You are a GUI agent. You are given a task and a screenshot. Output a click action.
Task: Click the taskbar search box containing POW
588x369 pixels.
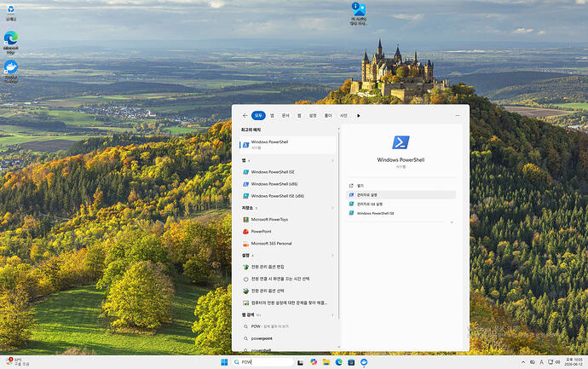pyautogui.click(x=263, y=362)
